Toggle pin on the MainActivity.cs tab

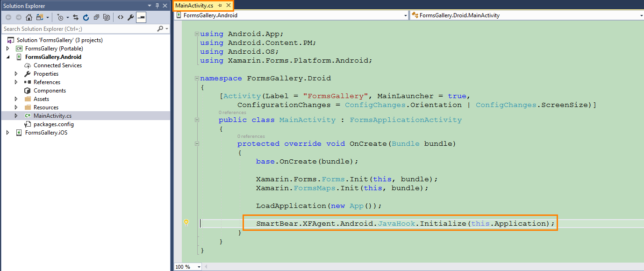click(220, 6)
